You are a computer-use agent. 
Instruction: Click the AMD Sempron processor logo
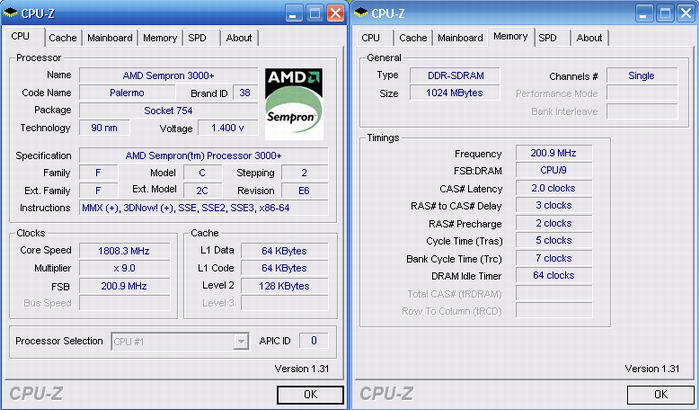(x=294, y=103)
